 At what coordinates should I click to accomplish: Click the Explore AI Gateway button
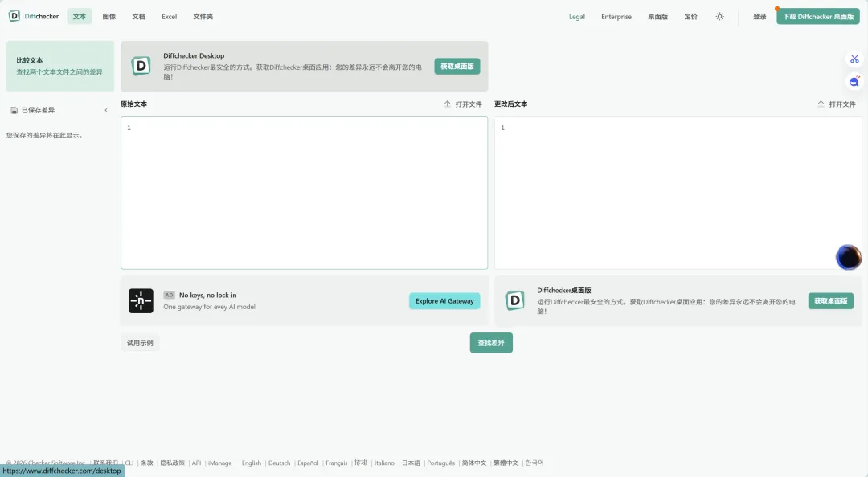[x=444, y=301]
